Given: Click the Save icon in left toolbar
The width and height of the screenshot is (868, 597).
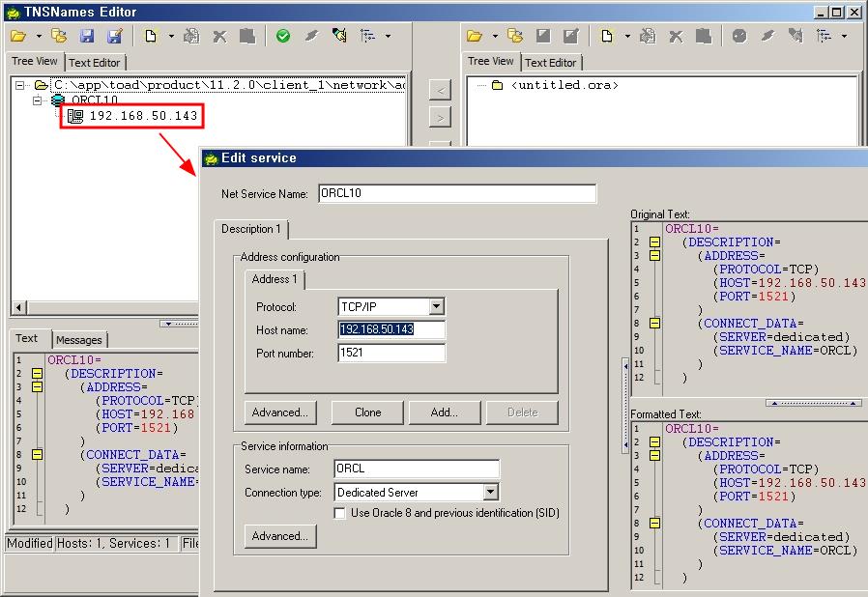Looking at the screenshot, I should (87, 37).
